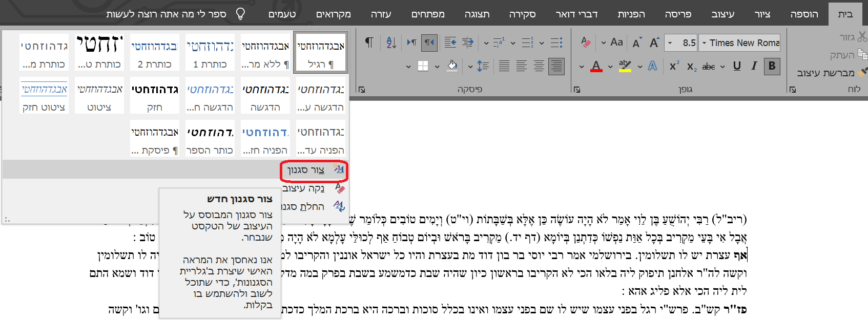Click the Apply Styles (החלת סגנונות) icon
The width and height of the screenshot is (868, 320).
tap(339, 206)
